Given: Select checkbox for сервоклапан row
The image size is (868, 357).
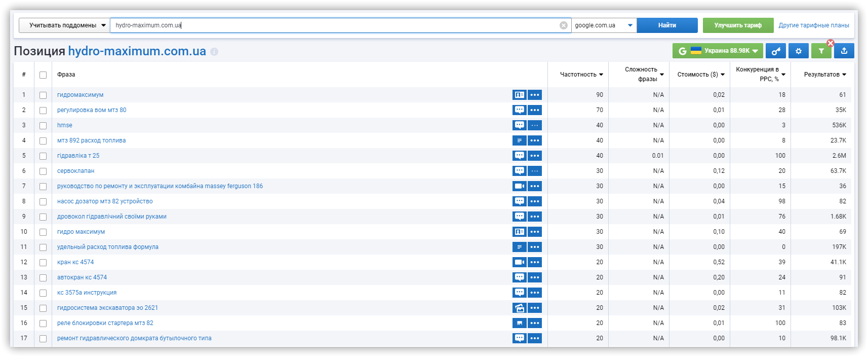Looking at the screenshot, I should tap(43, 171).
